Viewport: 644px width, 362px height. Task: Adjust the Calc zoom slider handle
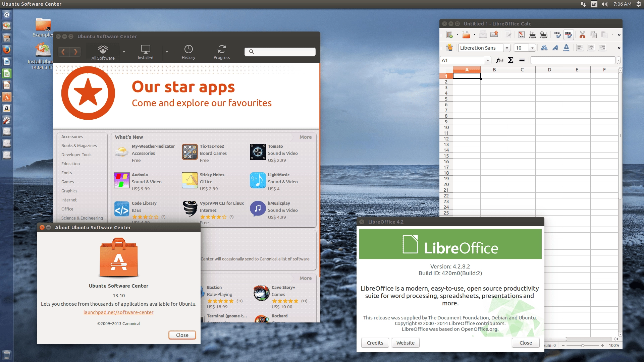point(583,346)
